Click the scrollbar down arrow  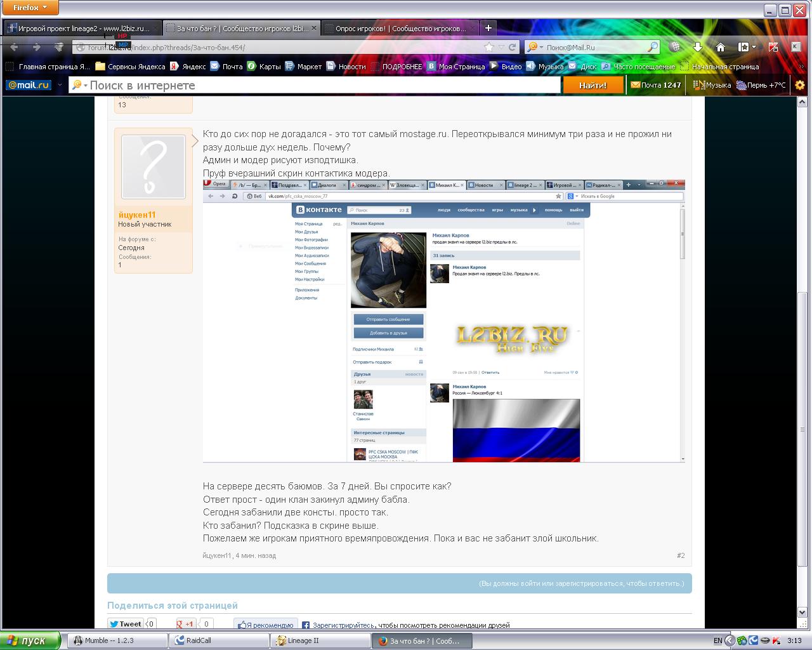tap(802, 613)
